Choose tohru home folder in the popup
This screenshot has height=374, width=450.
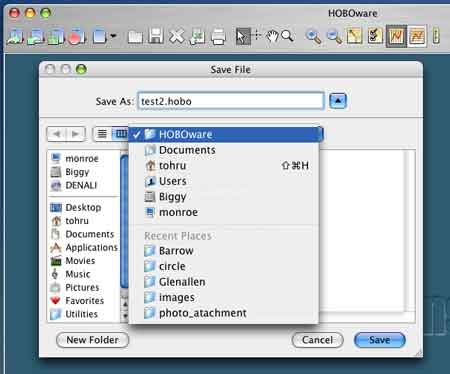point(224,165)
